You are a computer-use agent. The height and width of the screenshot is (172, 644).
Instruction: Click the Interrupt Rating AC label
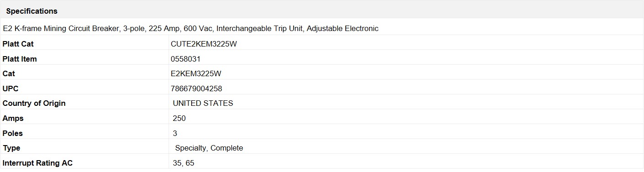point(38,163)
